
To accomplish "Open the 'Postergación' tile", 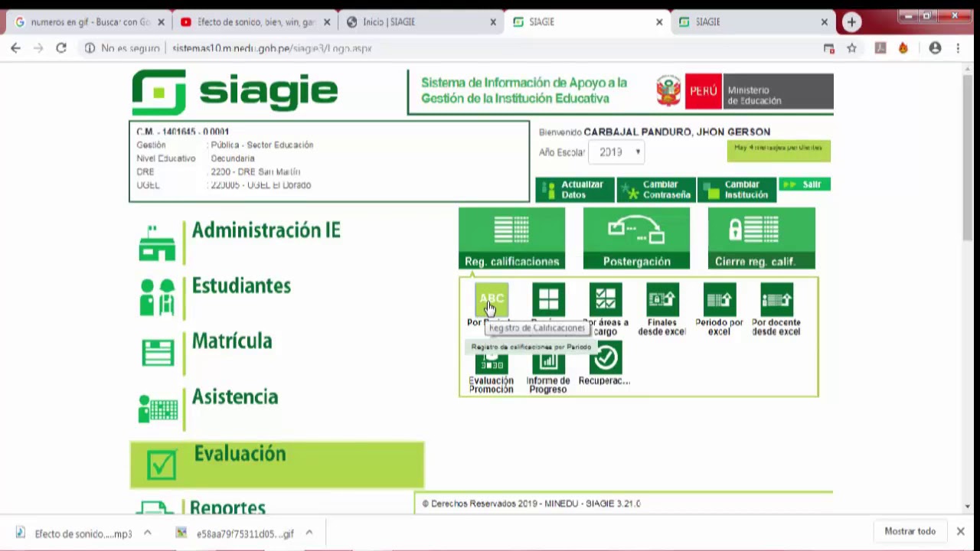I will (636, 239).
